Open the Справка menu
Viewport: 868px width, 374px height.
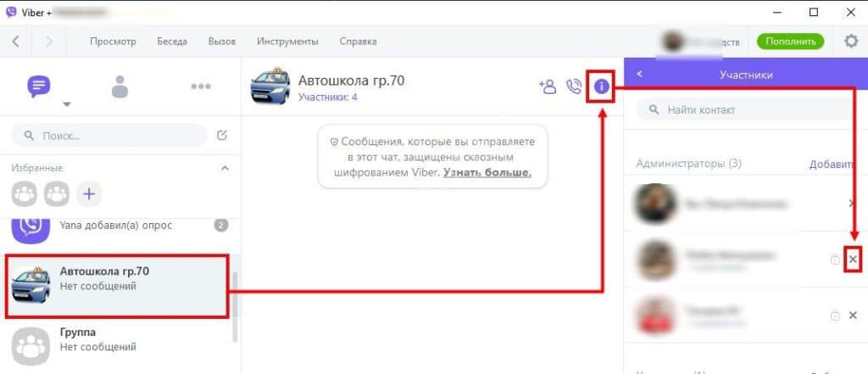358,42
